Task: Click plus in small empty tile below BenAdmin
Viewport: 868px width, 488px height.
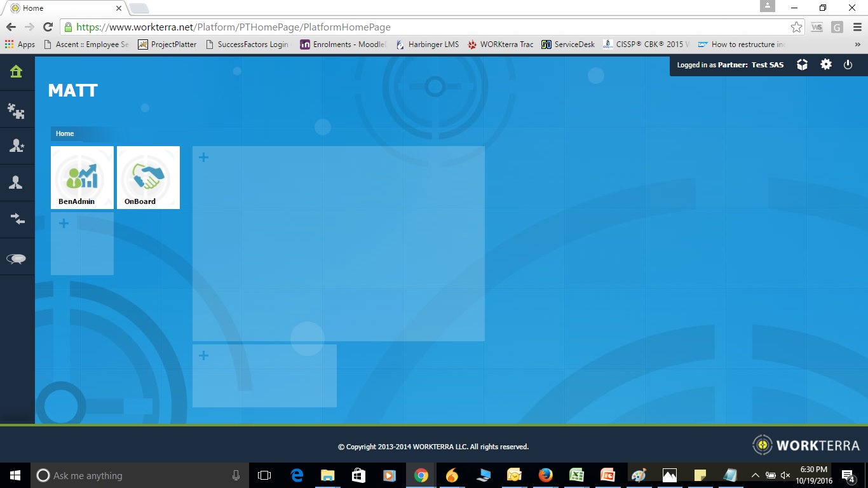Action: coord(64,223)
